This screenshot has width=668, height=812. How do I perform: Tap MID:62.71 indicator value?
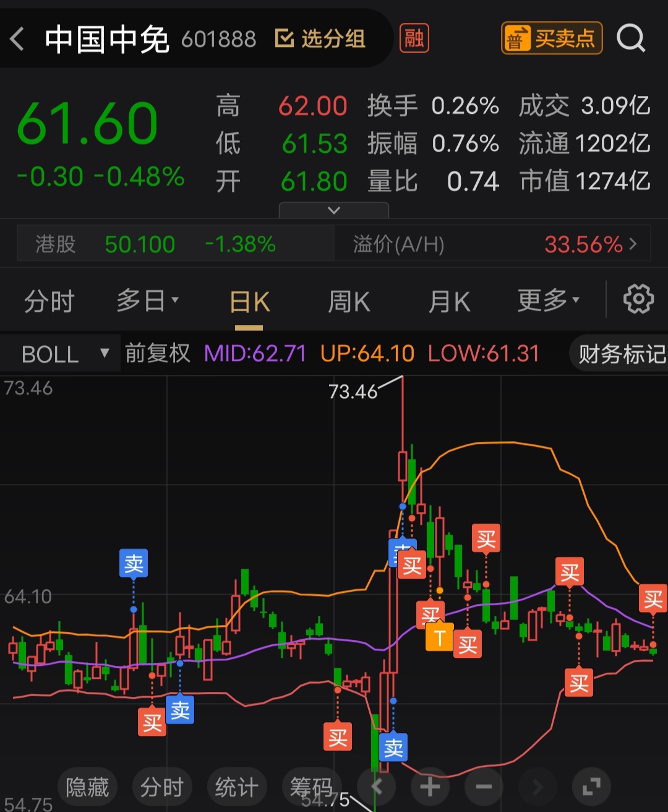tap(255, 353)
